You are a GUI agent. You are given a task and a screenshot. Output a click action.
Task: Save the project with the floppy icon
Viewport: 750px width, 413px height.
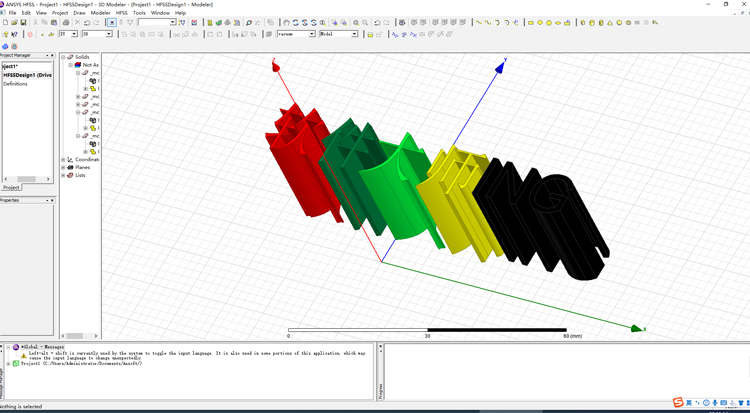[23, 22]
